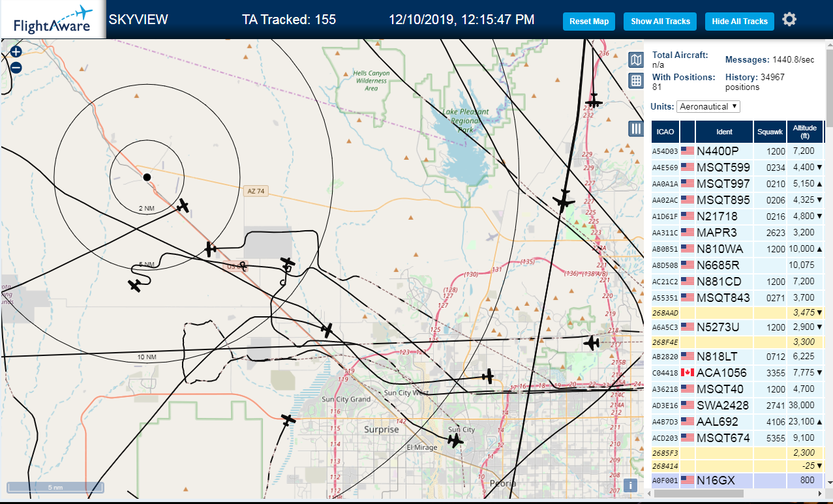Image resolution: width=833 pixels, height=504 pixels.
Task: Select the N881CD aircraft row
Action: pos(737,281)
